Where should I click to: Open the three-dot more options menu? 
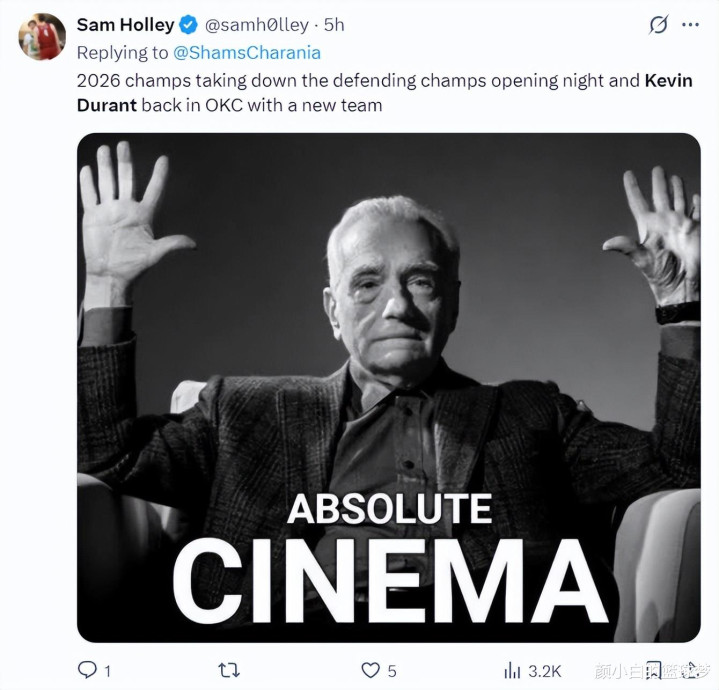[691, 25]
